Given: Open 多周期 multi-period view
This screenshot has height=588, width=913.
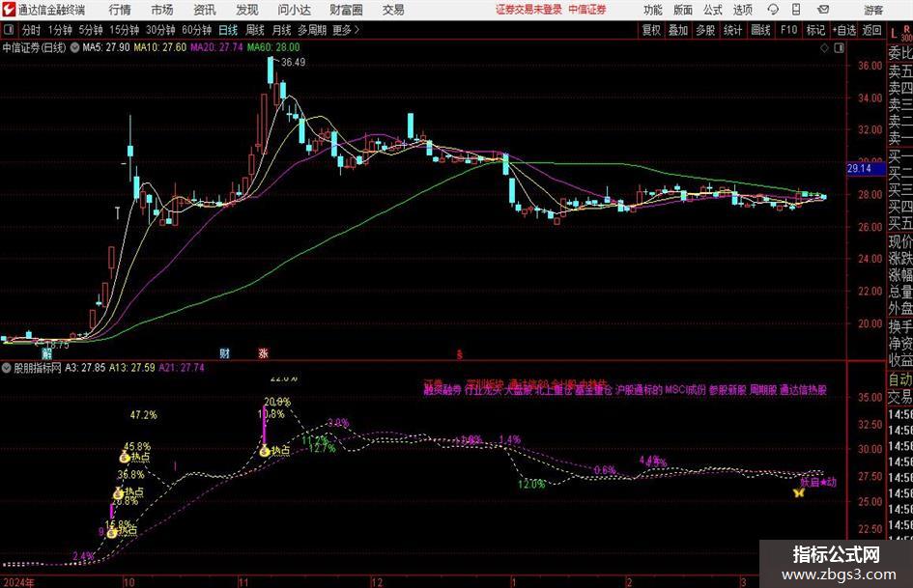Looking at the screenshot, I should tap(312, 30).
